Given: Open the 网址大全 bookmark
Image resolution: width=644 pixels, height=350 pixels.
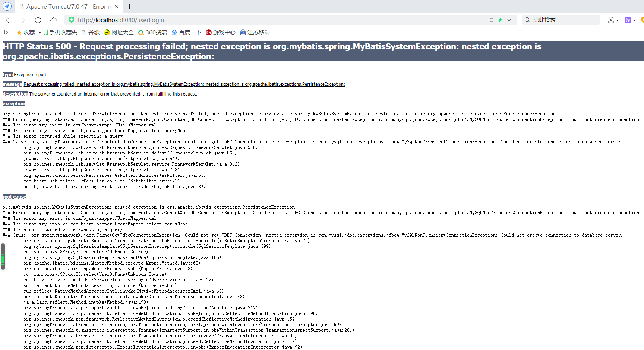Looking at the screenshot, I should 119,32.
